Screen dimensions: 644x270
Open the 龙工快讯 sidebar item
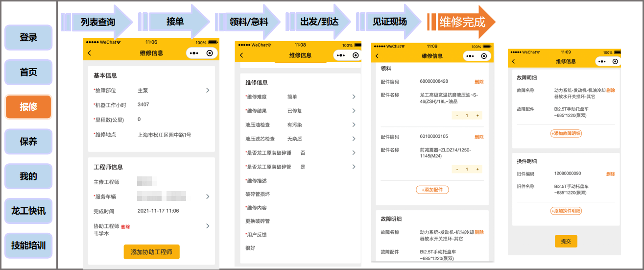coord(28,211)
